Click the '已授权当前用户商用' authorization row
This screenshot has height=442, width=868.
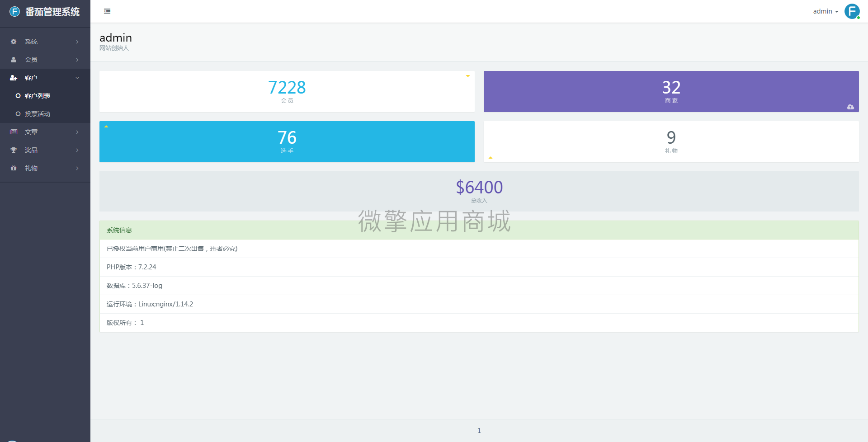(x=479, y=249)
